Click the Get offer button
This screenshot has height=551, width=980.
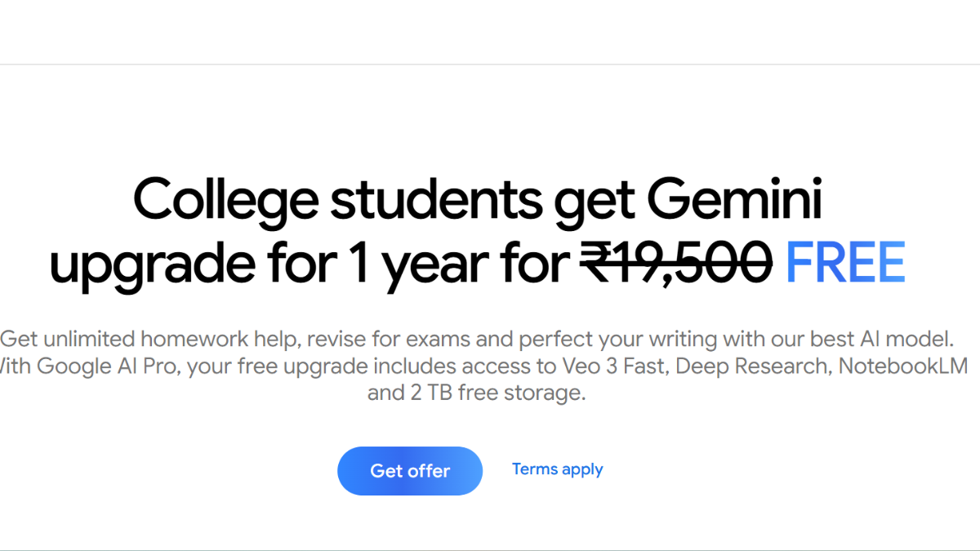[410, 471]
